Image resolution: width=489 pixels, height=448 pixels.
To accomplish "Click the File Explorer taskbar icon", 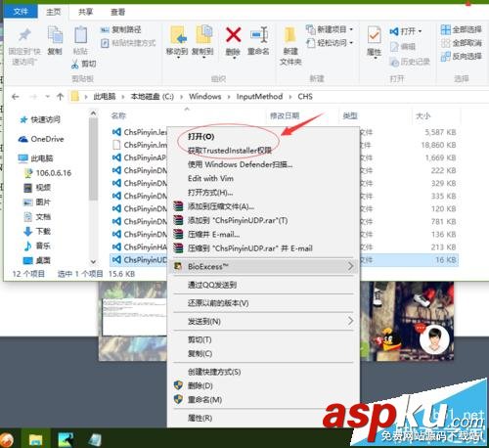I will point(35,439).
